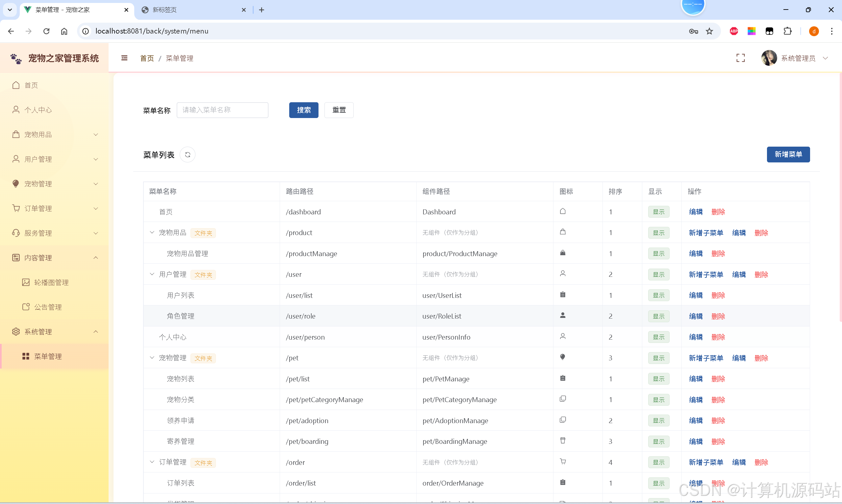Click 首页 breadcrumb link
The image size is (842, 504).
[x=147, y=59]
